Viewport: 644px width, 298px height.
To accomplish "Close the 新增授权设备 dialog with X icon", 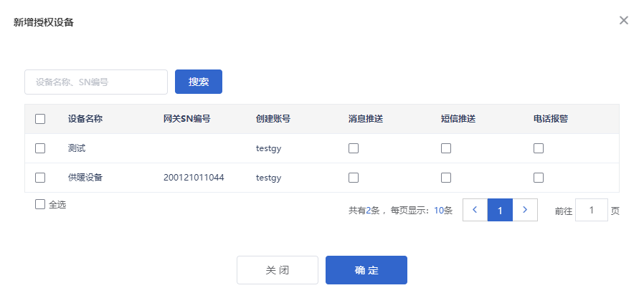I will [623, 20].
